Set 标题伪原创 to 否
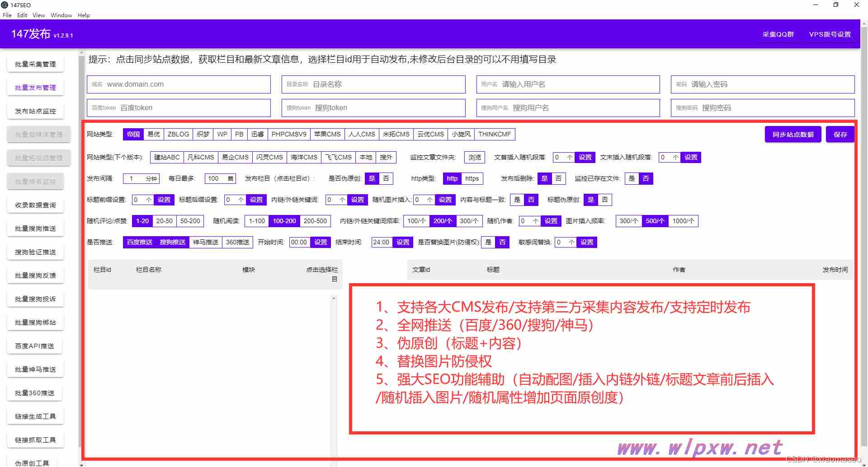Image resolution: width=868 pixels, height=467 pixels. coord(605,200)
